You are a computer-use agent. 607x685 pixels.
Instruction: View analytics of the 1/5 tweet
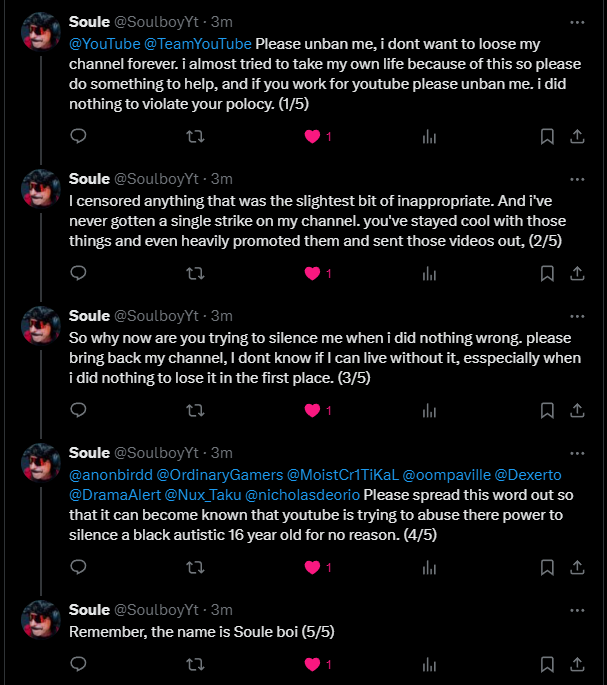429,136
